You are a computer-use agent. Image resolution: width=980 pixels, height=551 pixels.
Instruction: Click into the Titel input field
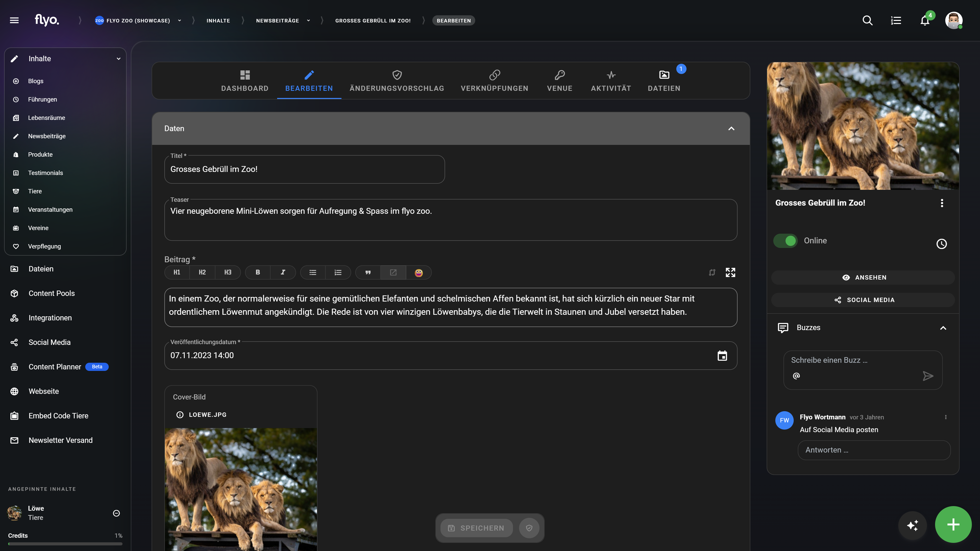point(304,169)
